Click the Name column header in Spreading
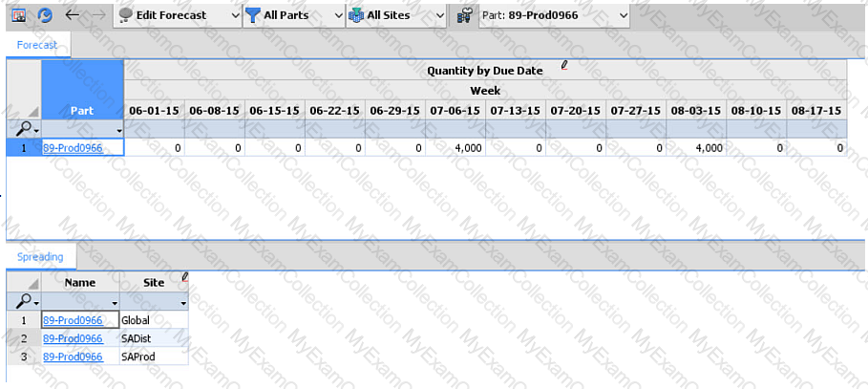Screen dimensions: 868x389 pos(80,282)
